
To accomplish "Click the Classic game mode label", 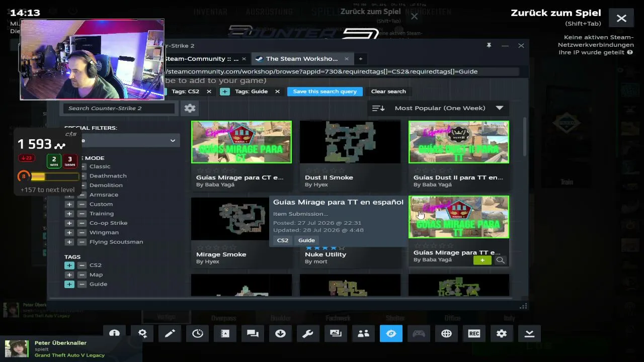I will tap(100, 166).
